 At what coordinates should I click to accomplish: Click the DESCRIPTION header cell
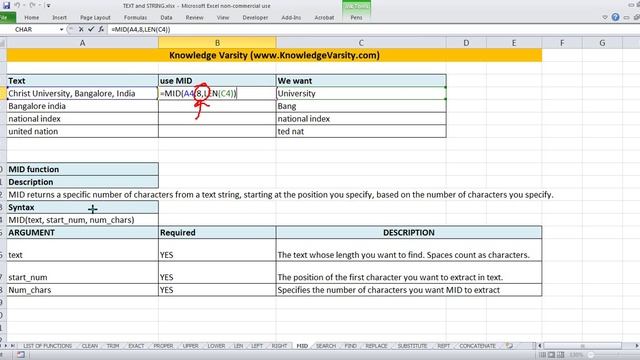click(409, 233)
